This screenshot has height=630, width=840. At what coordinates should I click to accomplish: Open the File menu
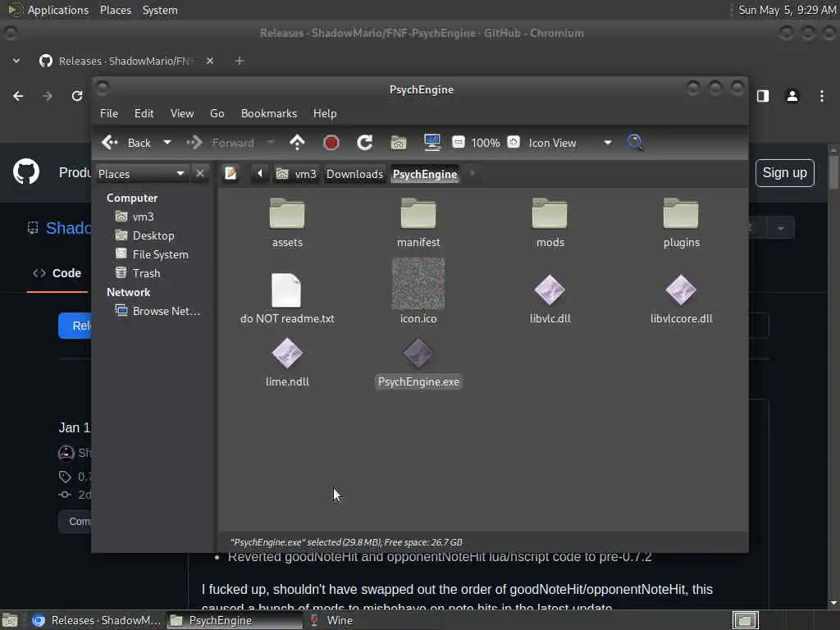point(109,113)
